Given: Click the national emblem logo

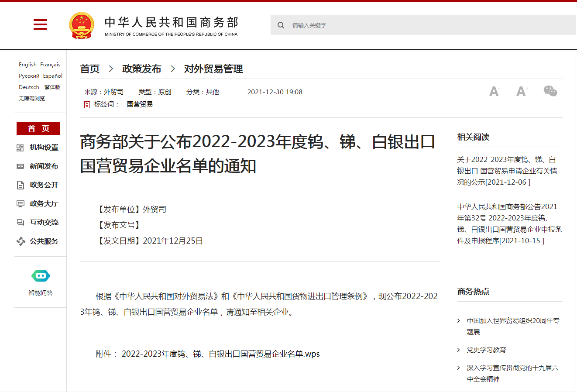Looking at the screenshot, I should pos(82,25).
